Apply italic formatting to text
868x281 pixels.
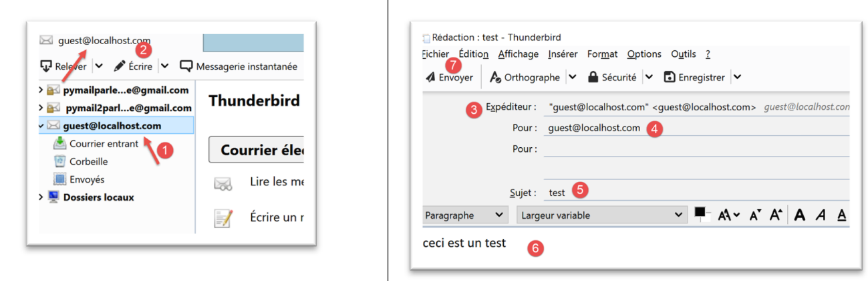pos(821,215)
